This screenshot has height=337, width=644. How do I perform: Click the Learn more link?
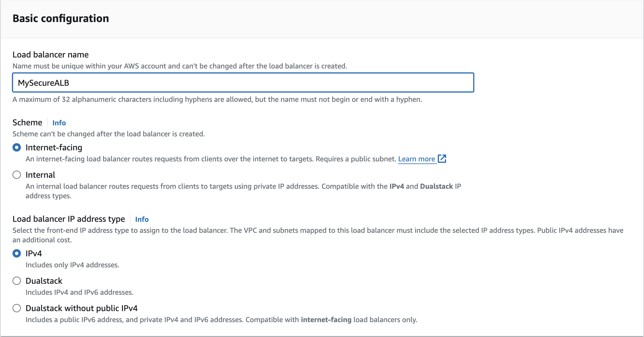[x=416, y=159]
